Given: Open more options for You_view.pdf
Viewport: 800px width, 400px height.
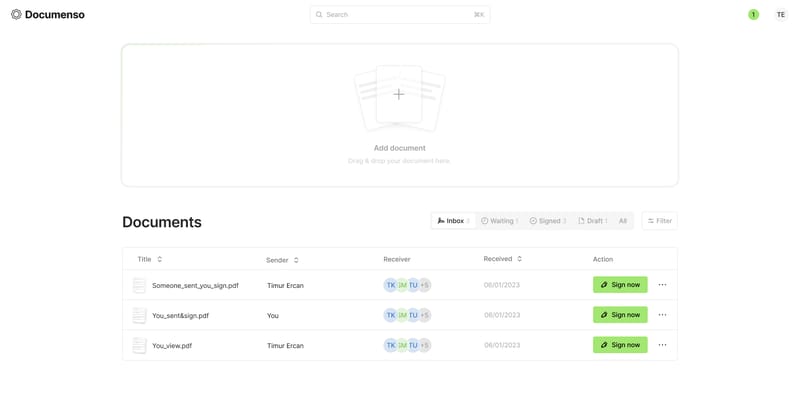Looking at the screenshot, I should tap(662, 345).
